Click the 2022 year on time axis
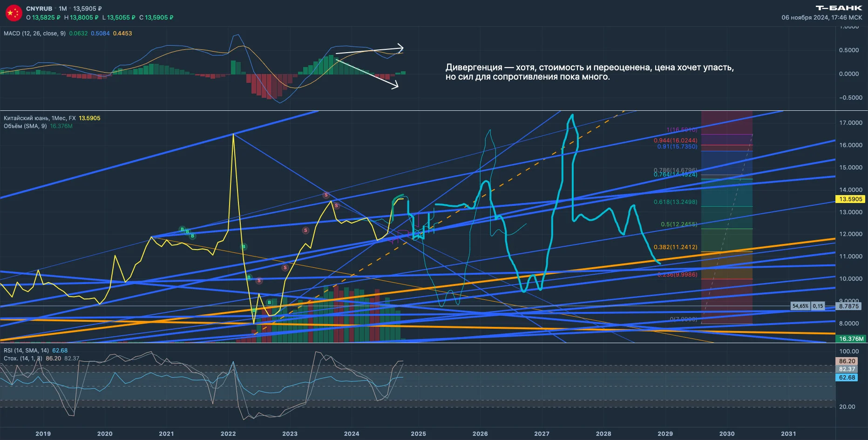The height and width of the screenshot is (440, 868). tap(228, 433)
